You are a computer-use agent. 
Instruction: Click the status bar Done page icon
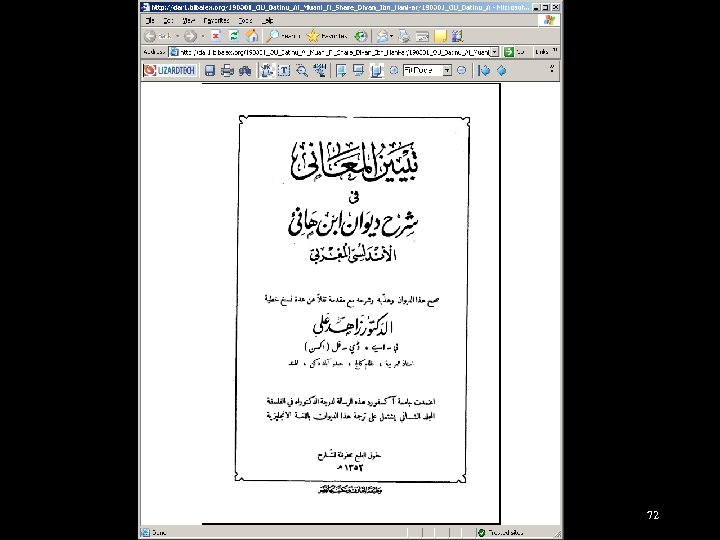[146, 533]
